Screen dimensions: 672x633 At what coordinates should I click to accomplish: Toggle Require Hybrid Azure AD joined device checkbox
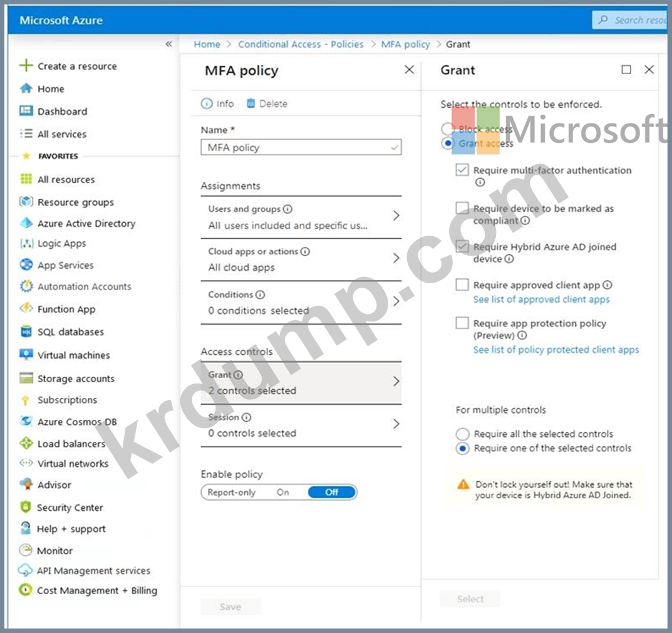[462, 246]
